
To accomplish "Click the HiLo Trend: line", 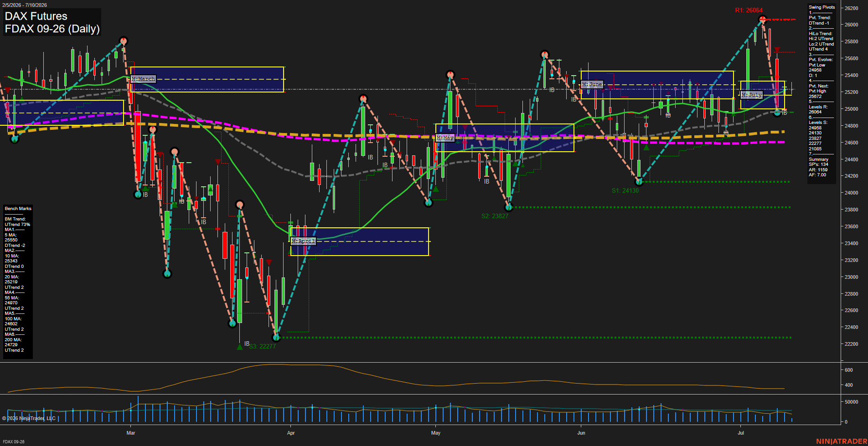I will pos(821,34).
